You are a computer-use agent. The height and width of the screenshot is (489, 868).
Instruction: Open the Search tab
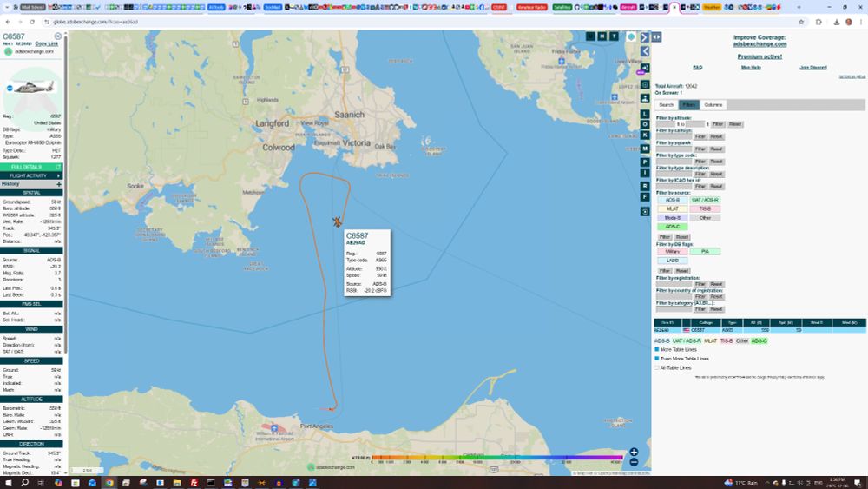(667, 105)
